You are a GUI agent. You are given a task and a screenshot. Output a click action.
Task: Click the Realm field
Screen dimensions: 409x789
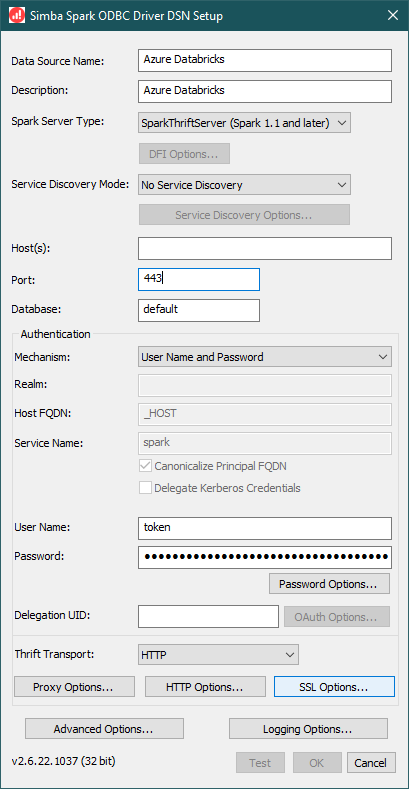(x=265, y=385)
